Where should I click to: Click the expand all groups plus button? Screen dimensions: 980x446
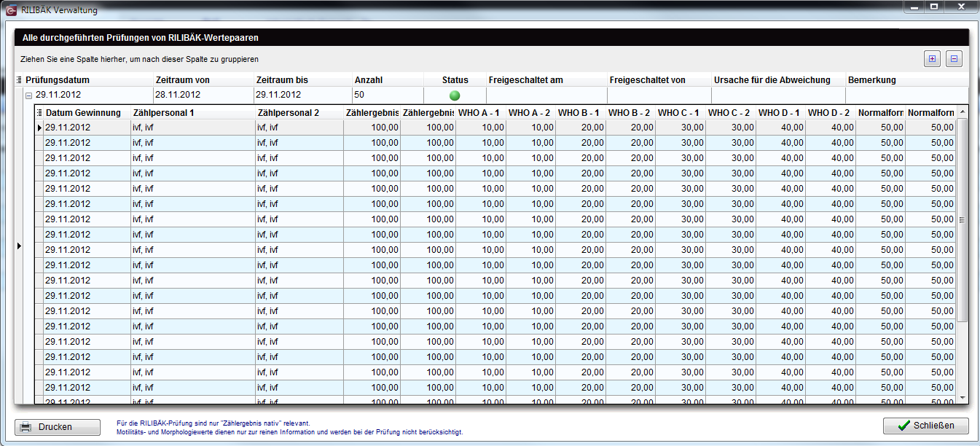click(x=932, y=60)
